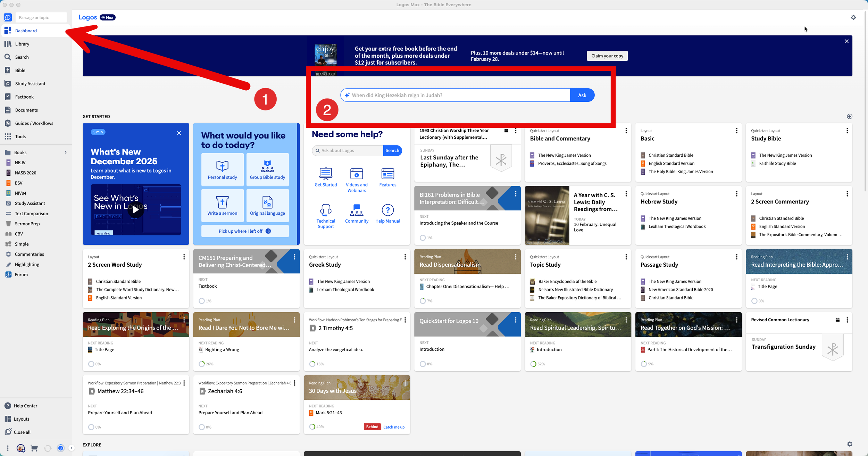Open Guides / Workflows panel

[x=34, y=123]
